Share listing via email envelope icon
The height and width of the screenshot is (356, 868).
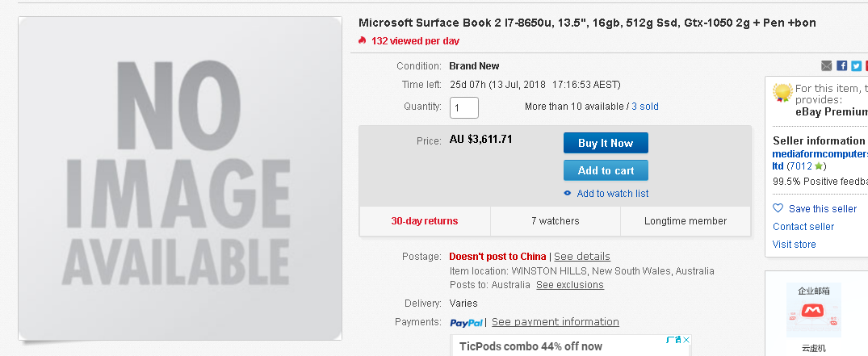coord(827,66)
